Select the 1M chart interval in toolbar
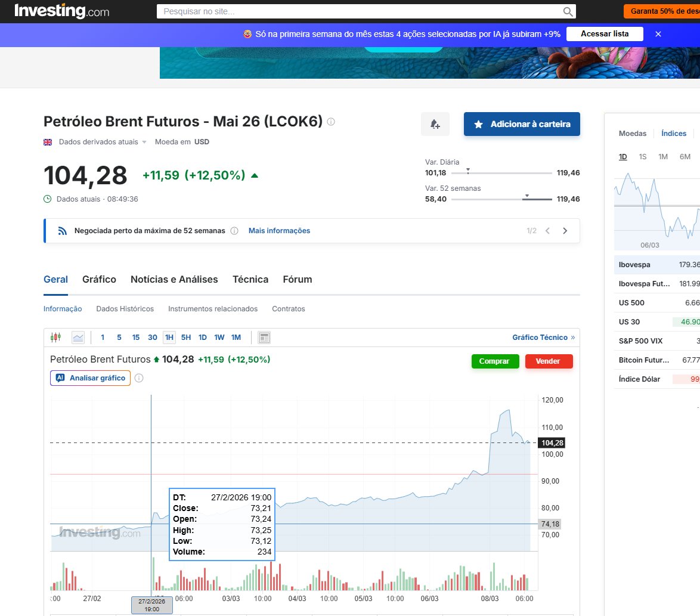 point(236,338)
